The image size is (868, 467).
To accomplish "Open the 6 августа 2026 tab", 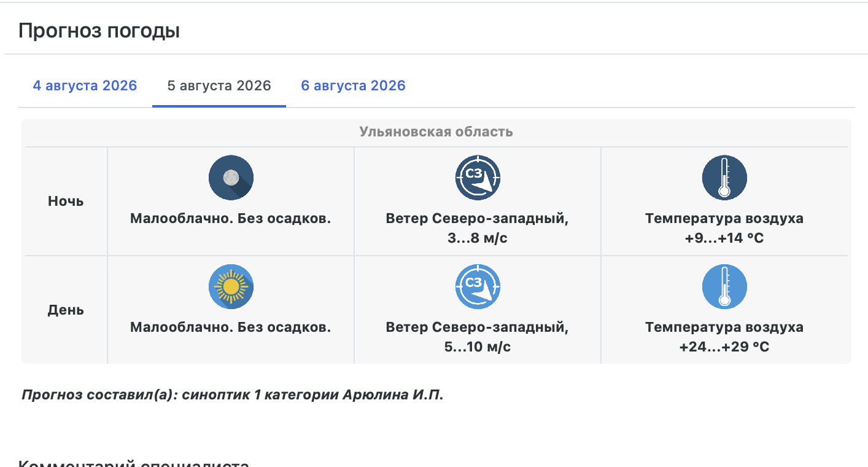I will (x=353, y=85).
